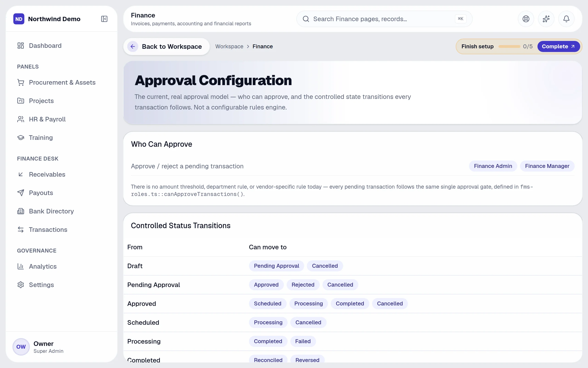Click the HR & Payroll people icon
Viewport: 588px width, 368px height.
pyautogui.click(x=21, y=119)
